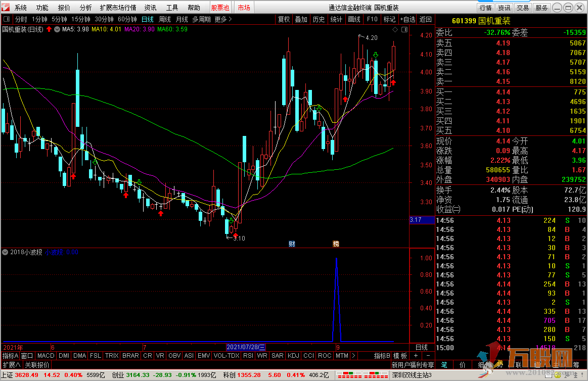The width and height of the screenshot is (588, 381).
Task: Open the 多周期 multi-period view
Action: pyautogui.click(x=201, y=19)
